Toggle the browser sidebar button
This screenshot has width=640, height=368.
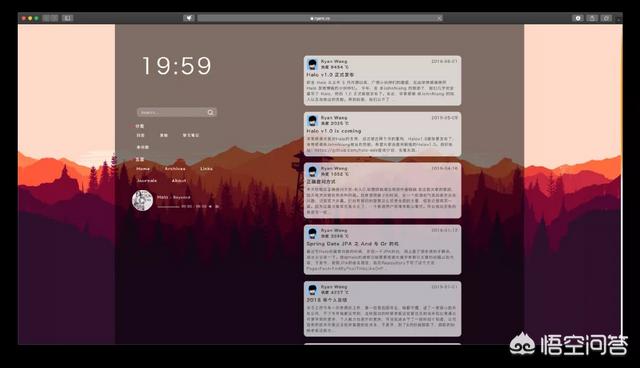tap(67, 18)
